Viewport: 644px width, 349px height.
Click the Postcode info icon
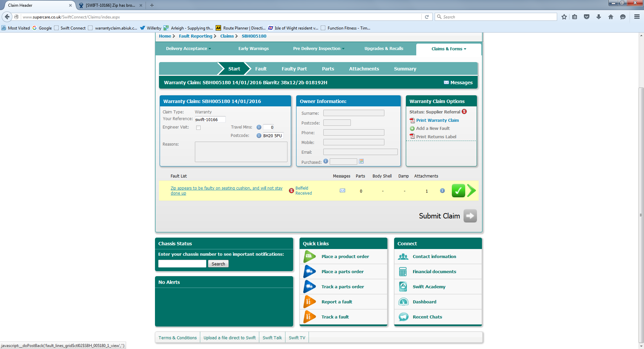[x=259, y=136]
